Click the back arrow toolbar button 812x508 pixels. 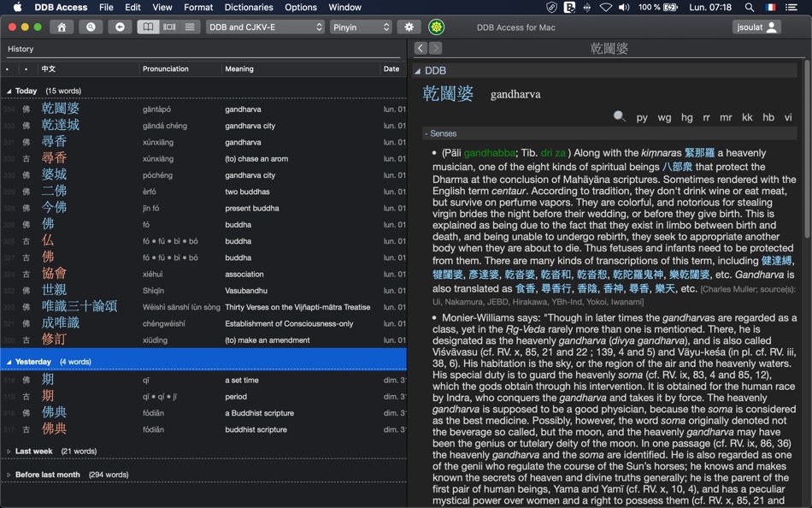click(120, 27)
